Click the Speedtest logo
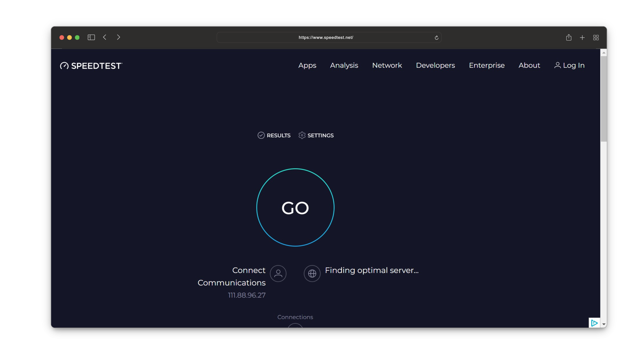 click(91, 66)
